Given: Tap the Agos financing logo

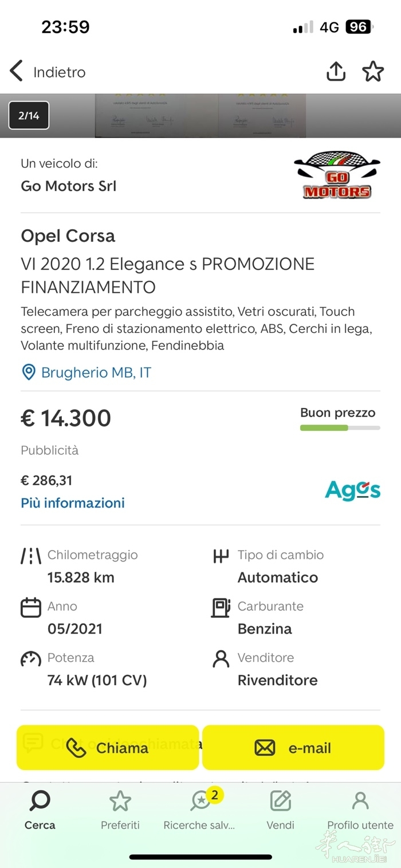Looking at the screenshot, I should 352,490.
